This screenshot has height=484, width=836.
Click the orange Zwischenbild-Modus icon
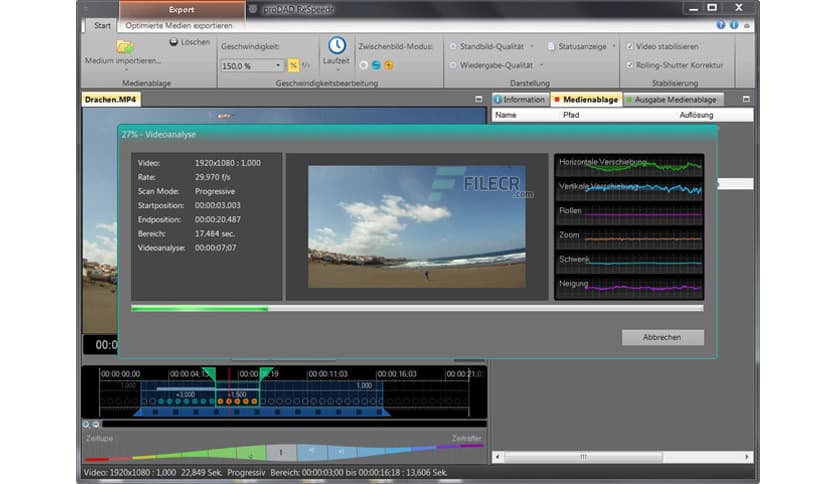[388, 65]
